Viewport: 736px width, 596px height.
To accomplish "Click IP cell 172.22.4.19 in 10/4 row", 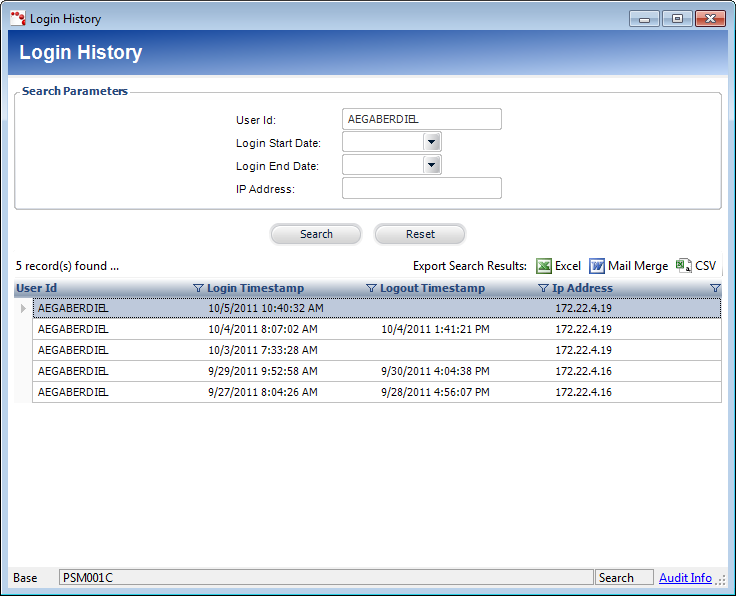I will click(x=583, y=329).
